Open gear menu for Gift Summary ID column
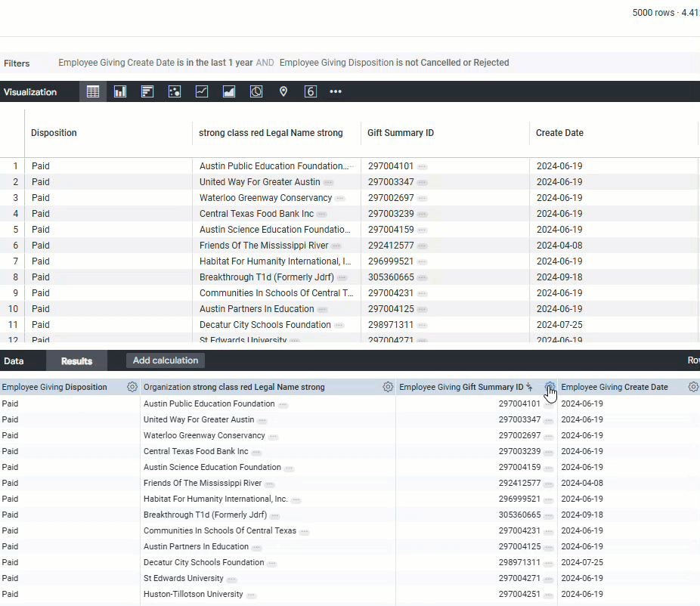This screenshot has height=606, width=700. point(550,387)
